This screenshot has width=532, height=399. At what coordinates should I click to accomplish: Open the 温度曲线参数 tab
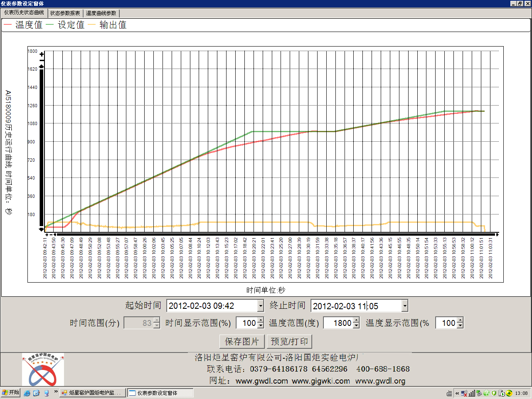pos(101,13)
